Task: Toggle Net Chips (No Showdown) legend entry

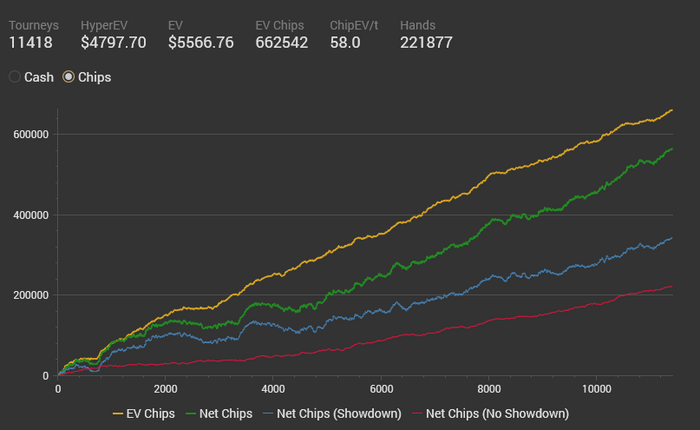Action: [491, 413]
